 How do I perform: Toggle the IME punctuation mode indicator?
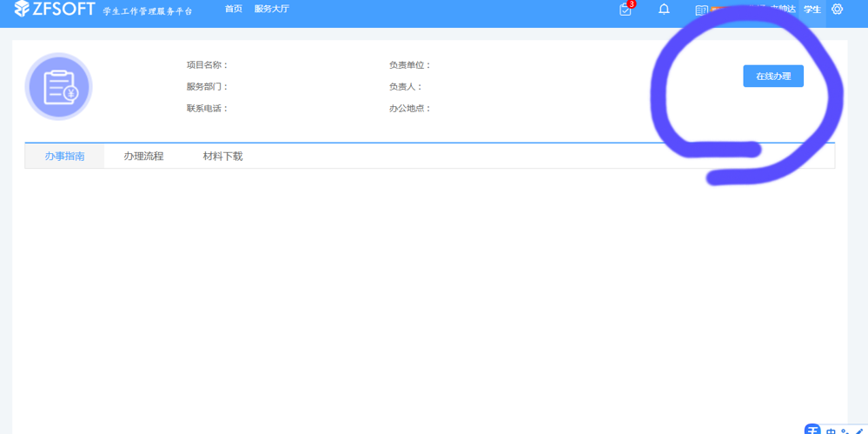[845, 431]
